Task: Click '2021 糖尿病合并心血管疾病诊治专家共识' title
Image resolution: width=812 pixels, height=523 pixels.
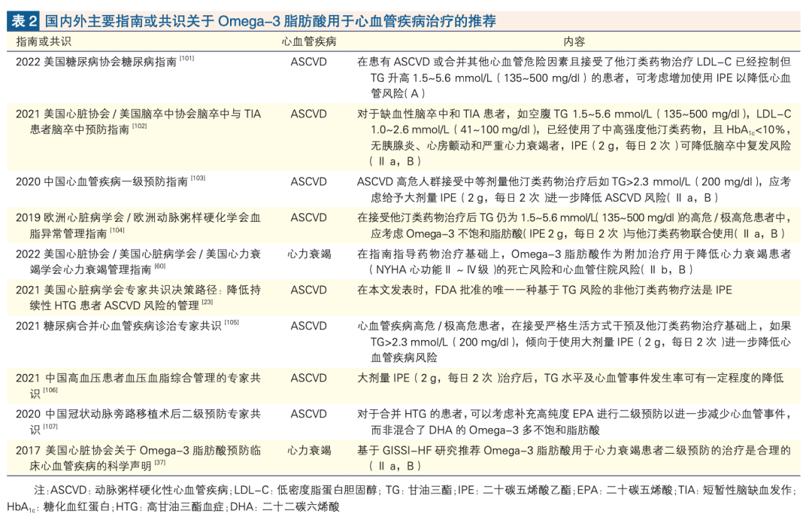Action: coord(119,326)
